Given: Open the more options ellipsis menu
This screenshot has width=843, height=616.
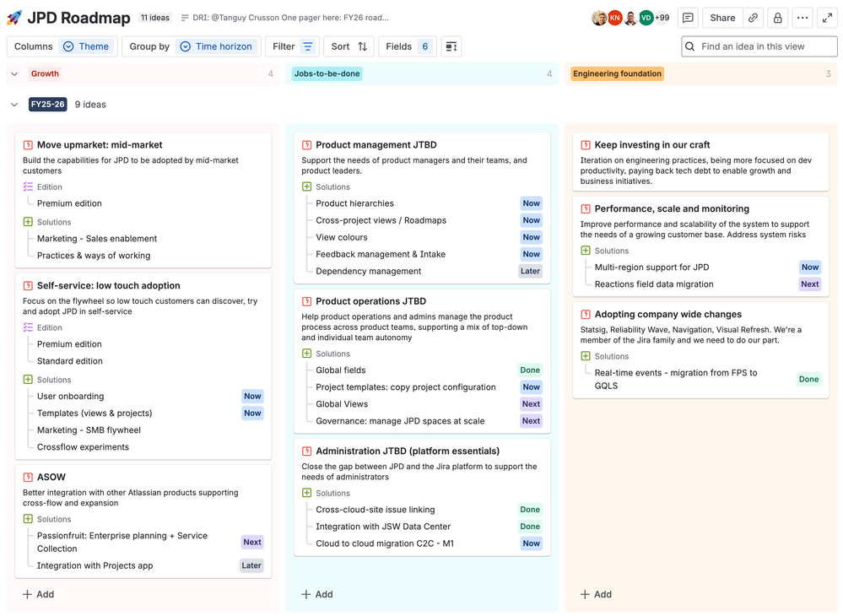Looking at the screenshot, I should click(802, 18).
